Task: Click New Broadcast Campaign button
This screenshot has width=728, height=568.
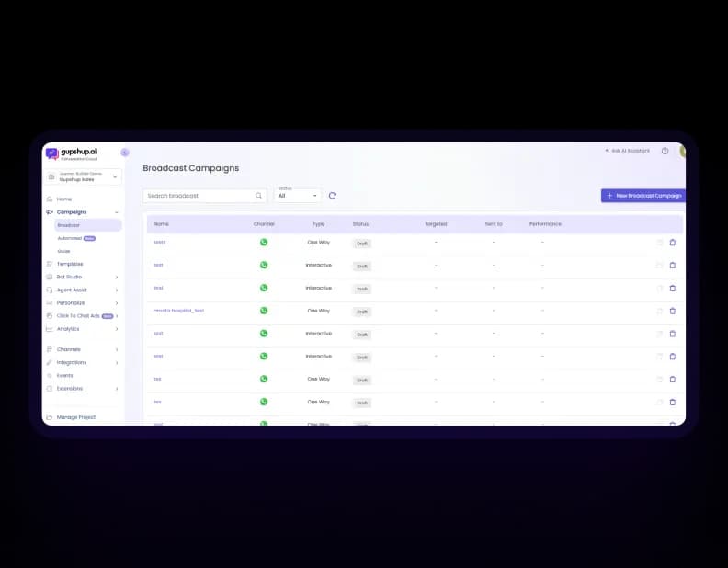Action: point(643,196)
